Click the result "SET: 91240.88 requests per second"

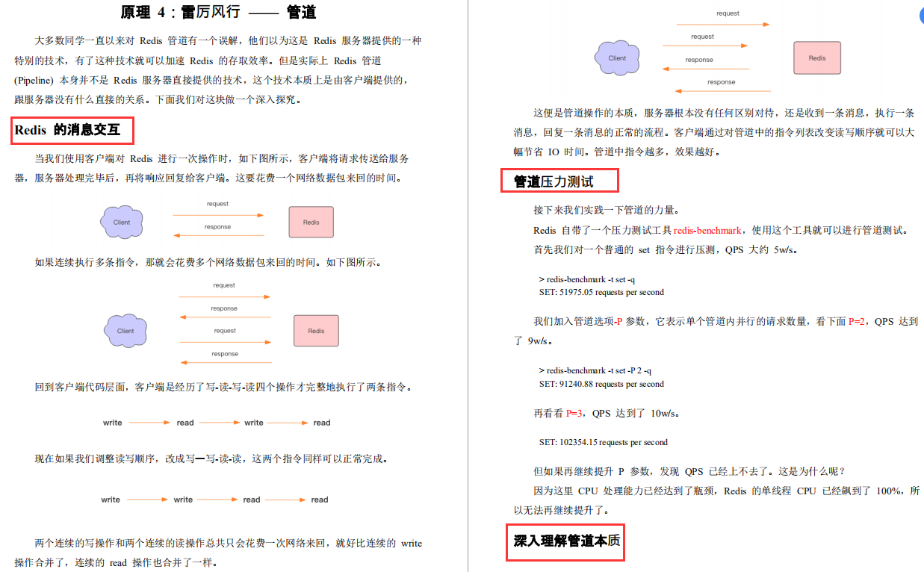601,384
